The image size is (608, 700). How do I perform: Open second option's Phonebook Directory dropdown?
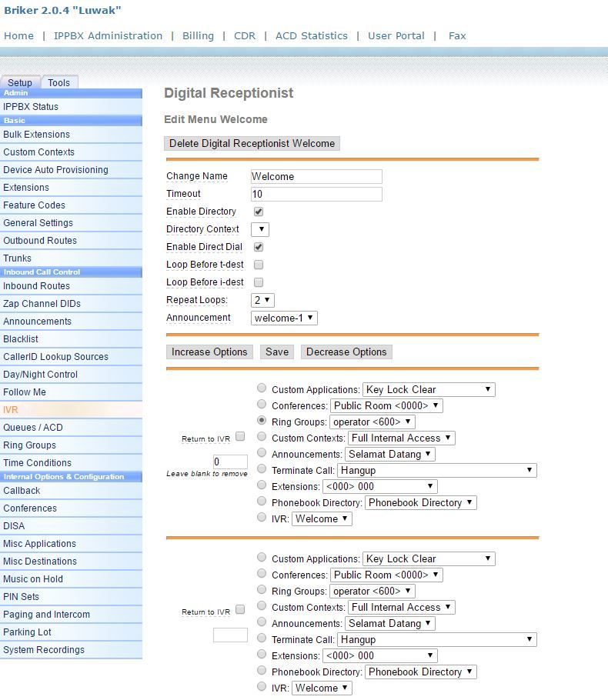pos(421,672)
